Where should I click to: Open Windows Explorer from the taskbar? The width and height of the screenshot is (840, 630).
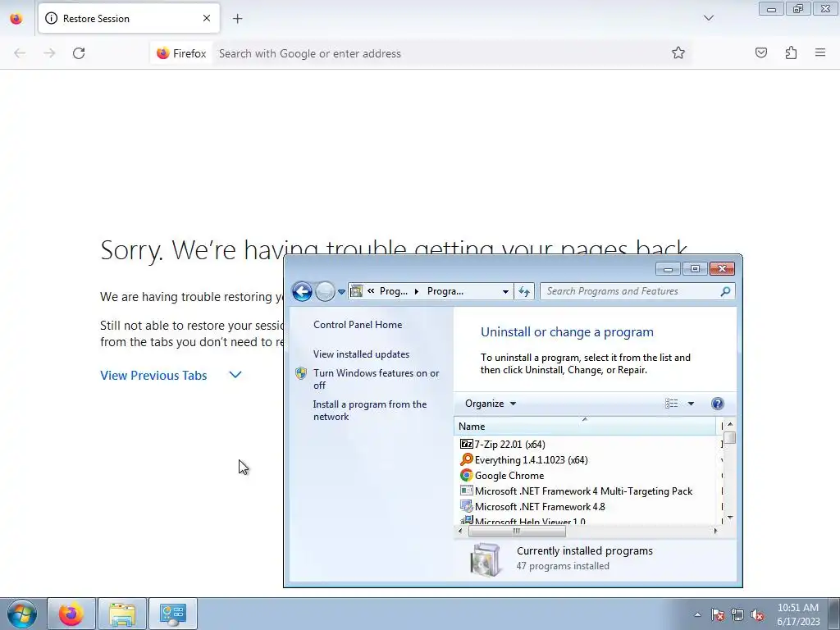tap(122, 614)
